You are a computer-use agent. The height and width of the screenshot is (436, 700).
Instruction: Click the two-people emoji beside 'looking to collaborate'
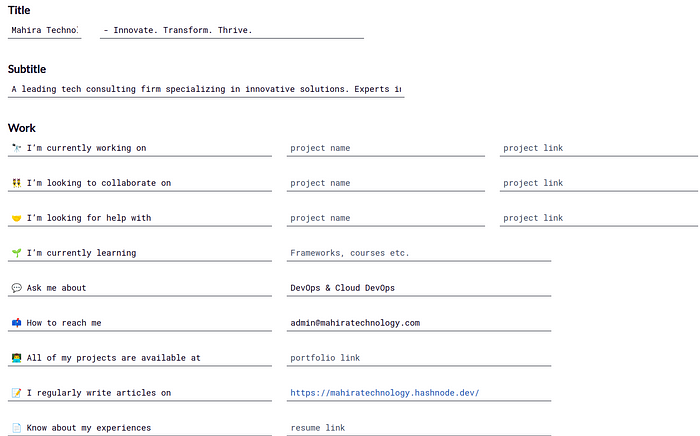(x=17, y=183)
